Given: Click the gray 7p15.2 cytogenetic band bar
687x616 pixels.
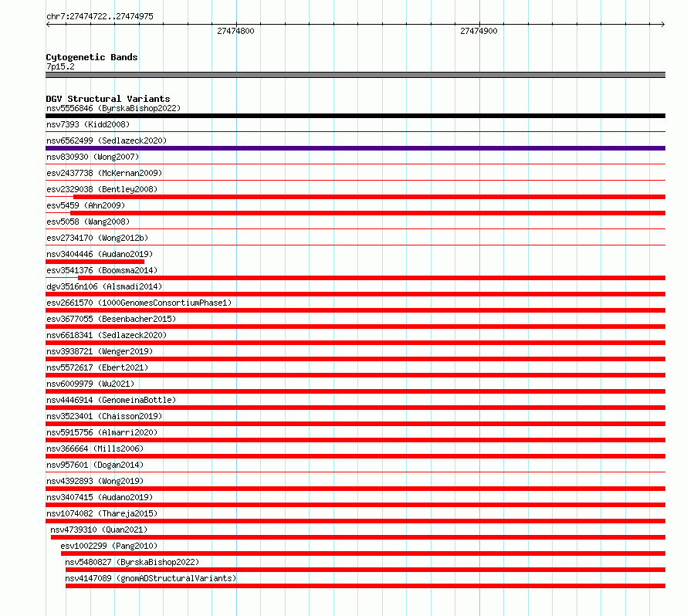Looking at the screenshot, I should tap(355, 75).
